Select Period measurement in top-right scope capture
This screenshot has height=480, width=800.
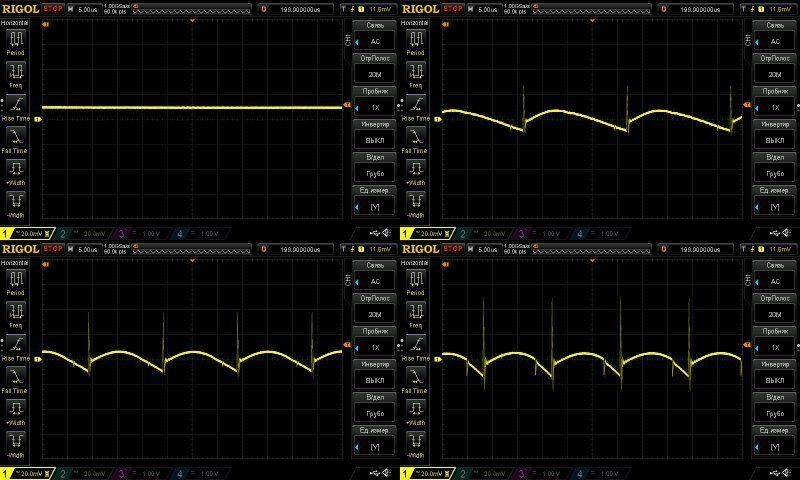click(x=415, y=42)
